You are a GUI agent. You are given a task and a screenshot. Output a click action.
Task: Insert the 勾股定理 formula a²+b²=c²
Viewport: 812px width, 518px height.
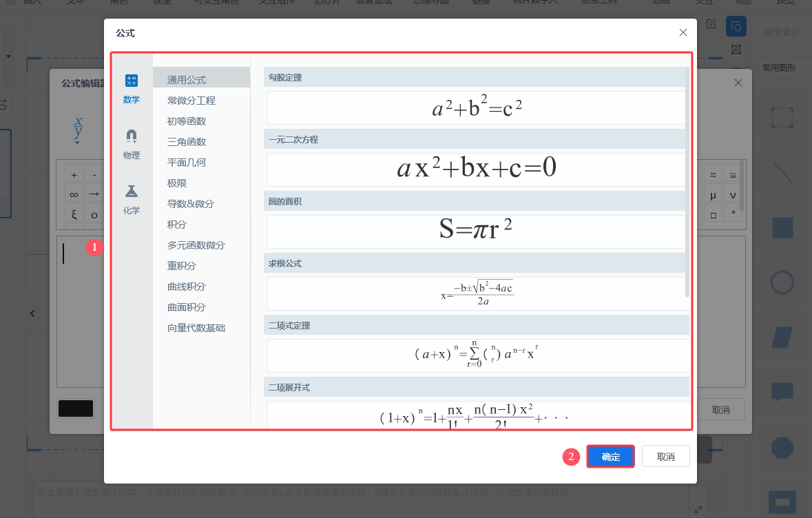click(x=477, y=107)
